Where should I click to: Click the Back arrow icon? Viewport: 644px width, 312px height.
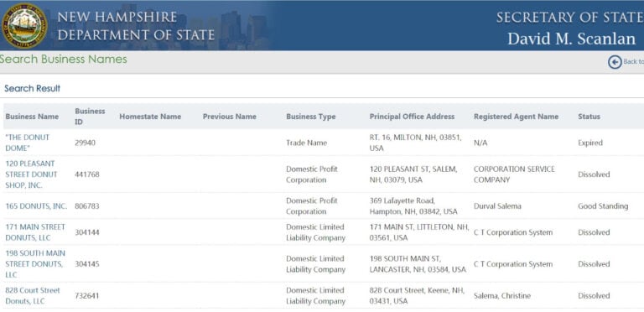615,62
